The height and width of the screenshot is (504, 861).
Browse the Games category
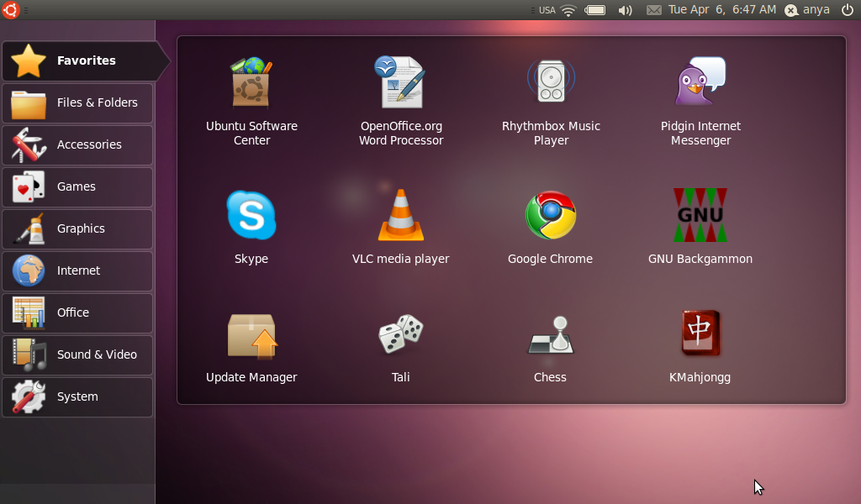coord(77,186)
